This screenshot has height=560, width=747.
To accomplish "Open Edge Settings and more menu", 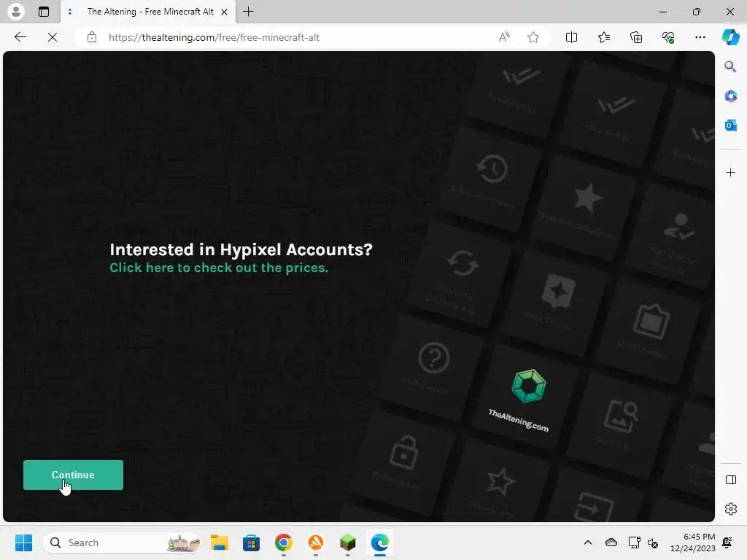I will point(700,37).
